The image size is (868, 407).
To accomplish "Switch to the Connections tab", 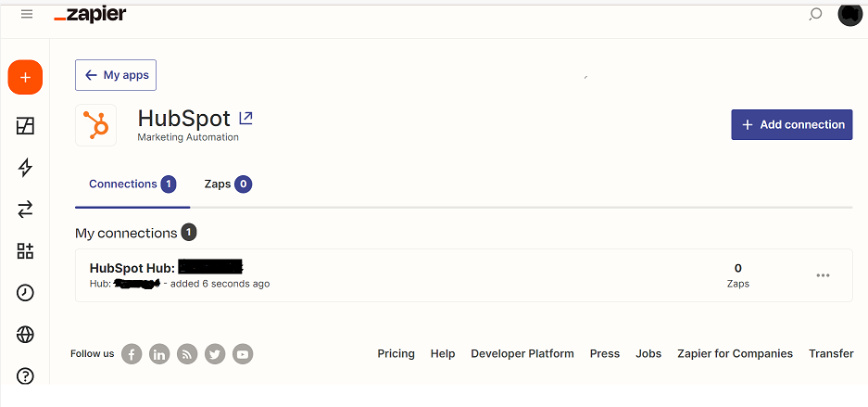I will pyautogui.click(x=132, y=184).
